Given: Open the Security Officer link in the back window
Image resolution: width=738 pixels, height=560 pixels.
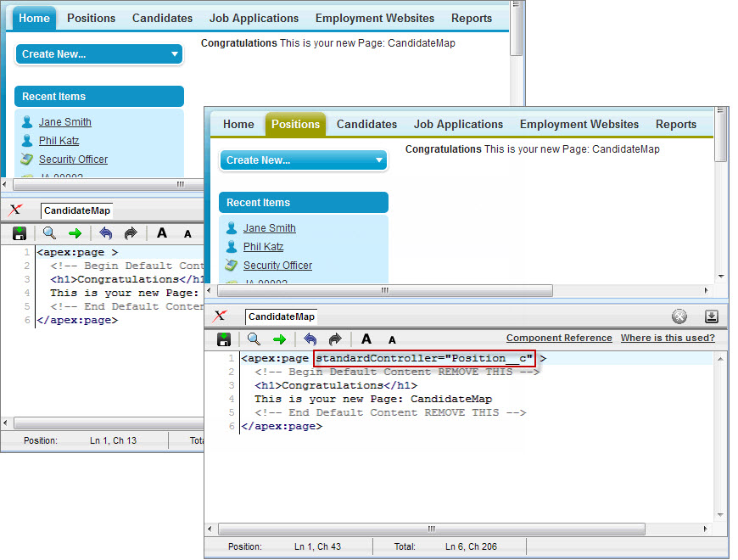Looking at the screenshot, I should (x=74, y=160).
